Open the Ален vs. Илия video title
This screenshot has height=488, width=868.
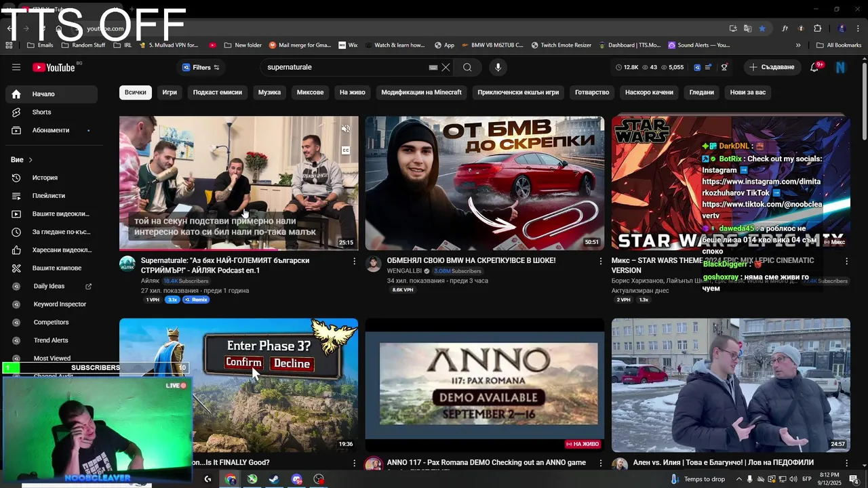tap(723, 463)
